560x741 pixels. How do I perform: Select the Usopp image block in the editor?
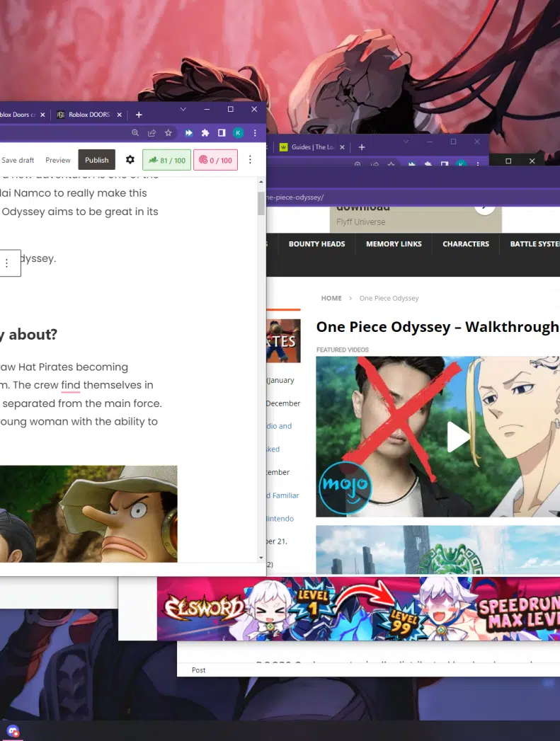pos(88,514)
